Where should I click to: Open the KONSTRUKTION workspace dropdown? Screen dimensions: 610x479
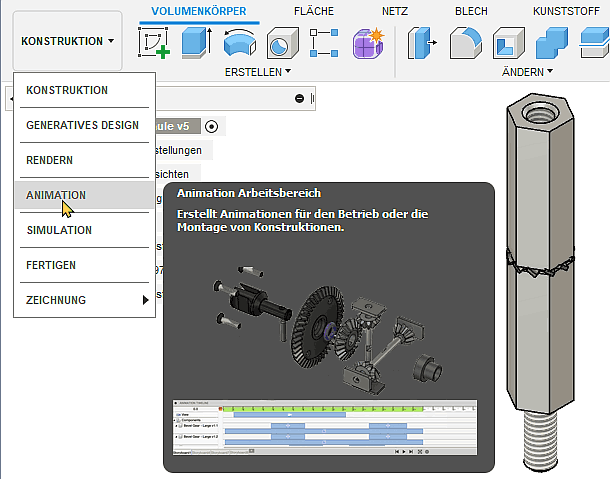click(67, 42)
